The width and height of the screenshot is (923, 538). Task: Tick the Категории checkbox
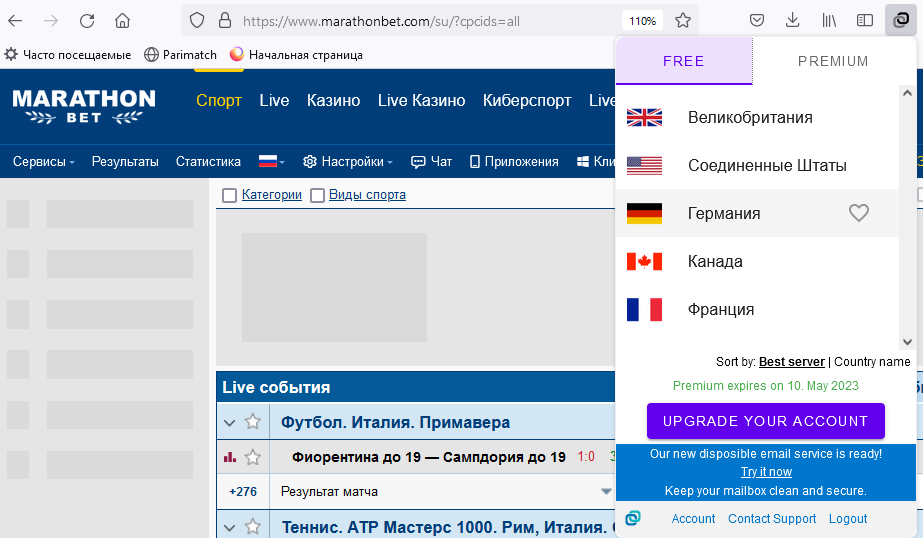pos(230,195)
